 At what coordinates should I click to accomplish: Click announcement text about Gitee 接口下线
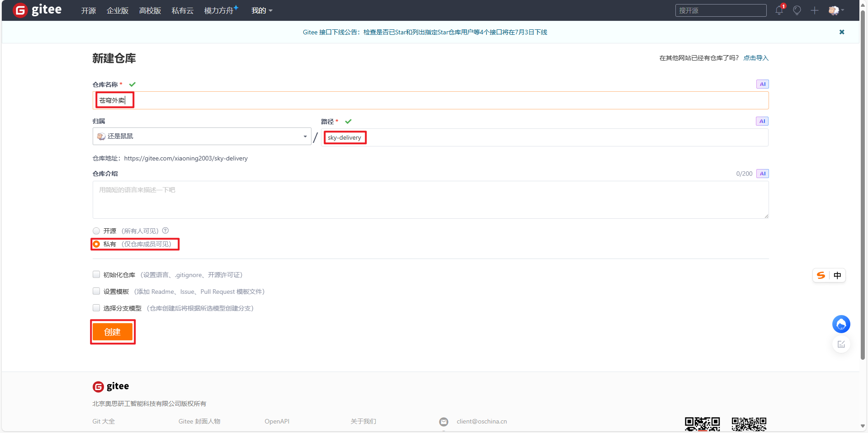click(425, 32)
